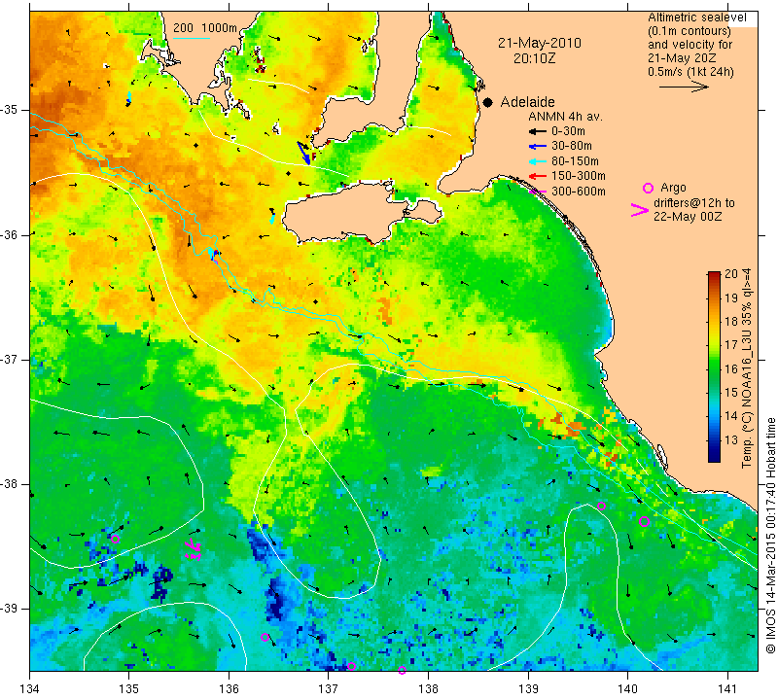Click the color bar tick label '20'
The height and width of the screenshot is (700, 778).
point(731,274)
